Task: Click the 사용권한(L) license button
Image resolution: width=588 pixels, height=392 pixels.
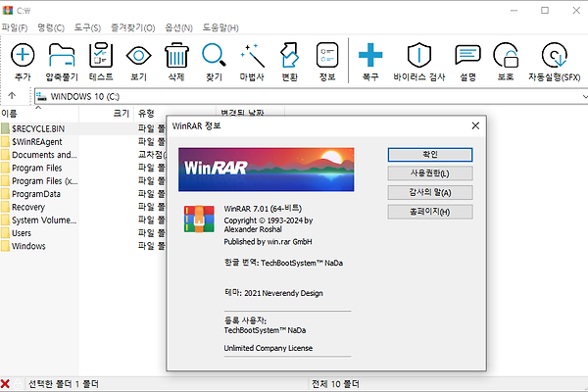Action: click(430, 173)
